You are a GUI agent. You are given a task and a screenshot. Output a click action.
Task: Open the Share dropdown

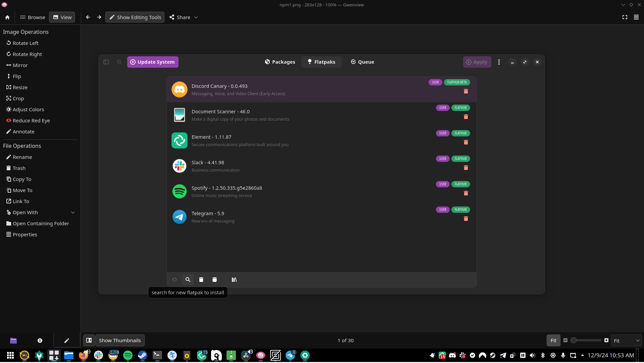click(184, 17)
